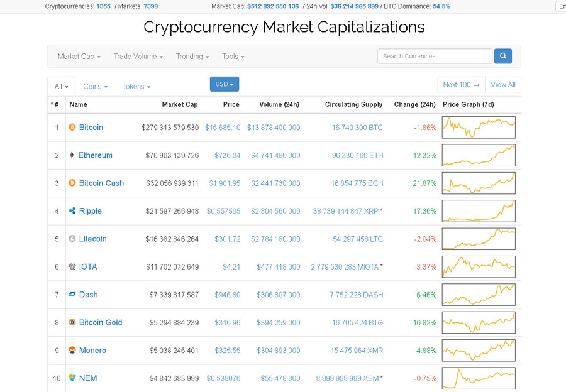Expand the Trending dropdown
This screenshot has height=392, width=566.
(x=192, y=57)
